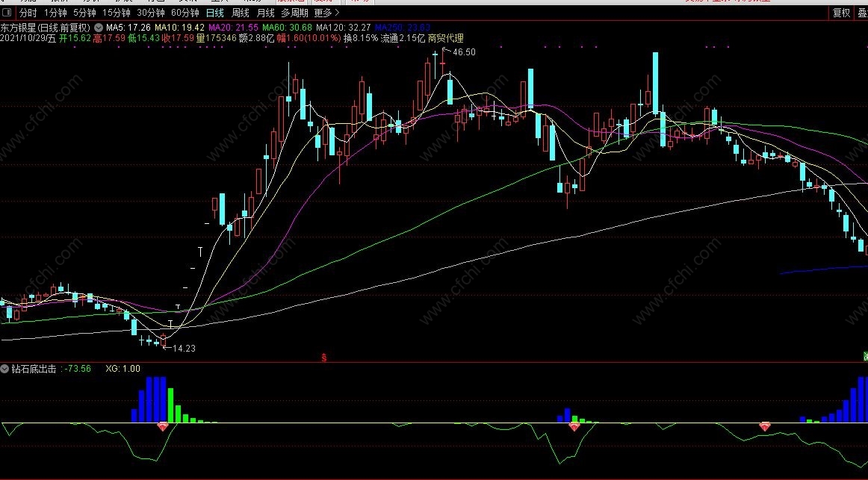Click the 额2.88亿 turnover value

[x=256, y=38]
